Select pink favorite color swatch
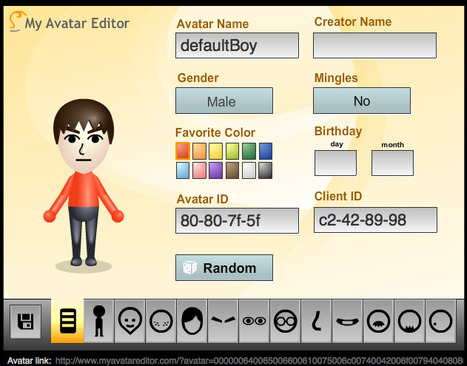This screenshot has height=366, width=467. (199, 170)
